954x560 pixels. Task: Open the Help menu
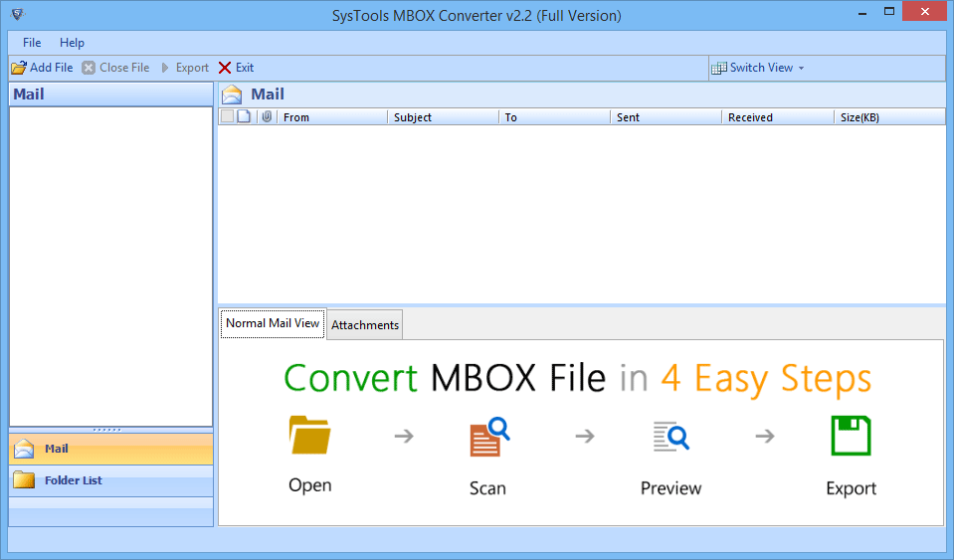point(72,43)
